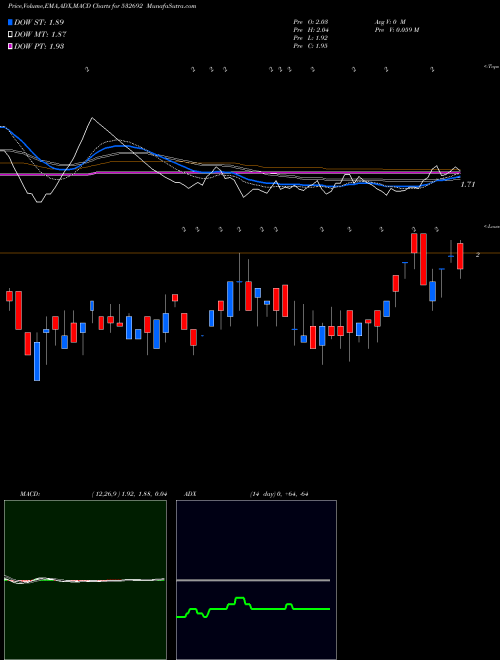Click the 'Pre O: 2.03' value
This screenshot has width=500, height=660.
[x=311, y=22]
